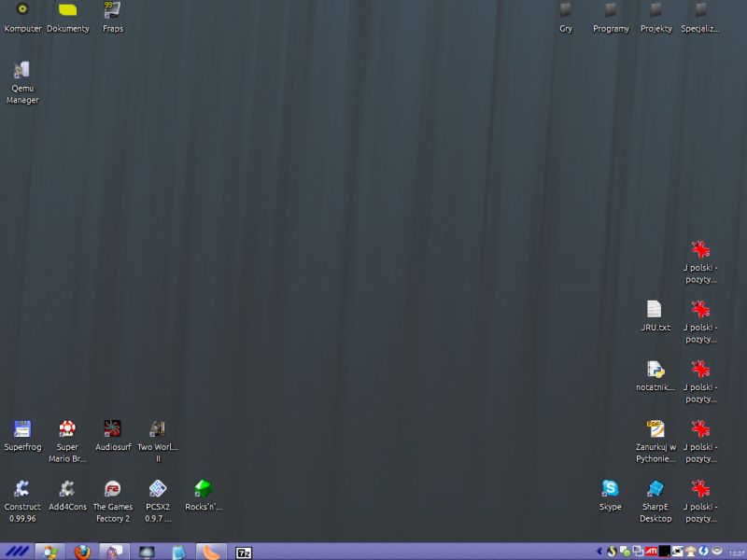Click the Windows logo taskbar icon

click(x=49, y=553)
